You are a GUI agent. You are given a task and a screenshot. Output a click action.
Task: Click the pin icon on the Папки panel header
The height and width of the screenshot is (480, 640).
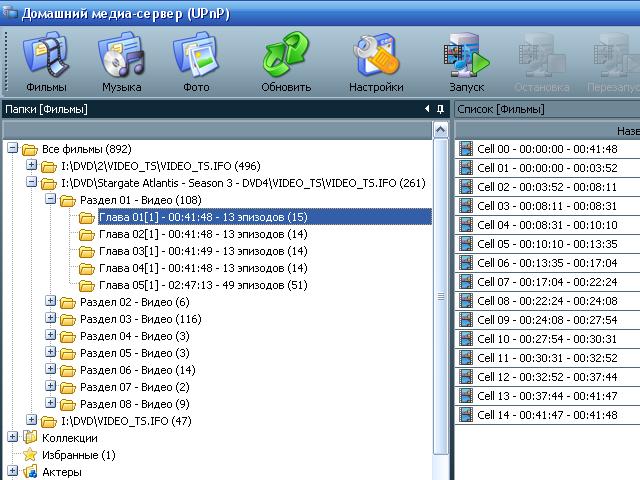point(441,109)
